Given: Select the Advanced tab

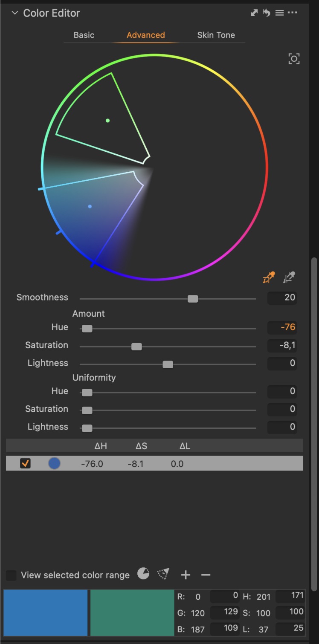Looking at the screenshot, I should [145, 35].
